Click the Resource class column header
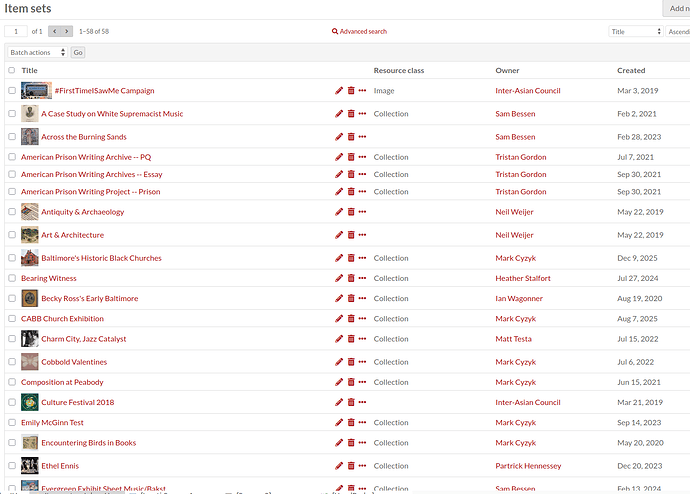 click(399, 70)
